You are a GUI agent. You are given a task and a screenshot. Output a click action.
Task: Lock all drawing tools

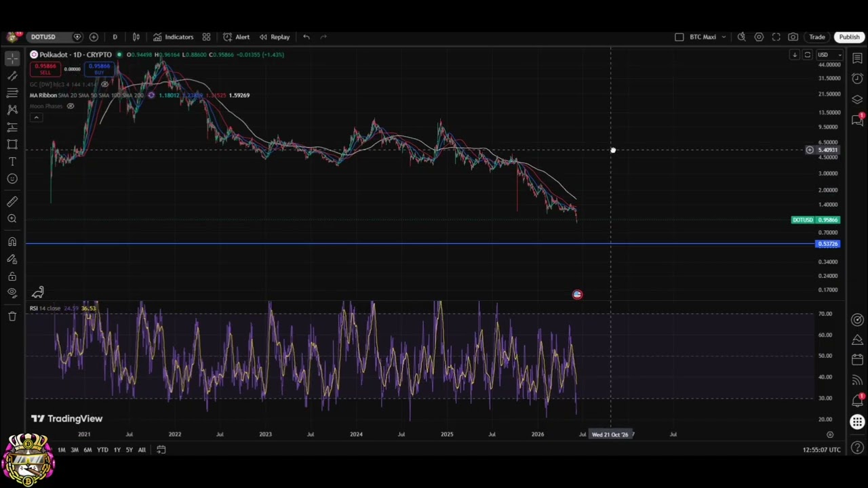[x=12, y=277]
